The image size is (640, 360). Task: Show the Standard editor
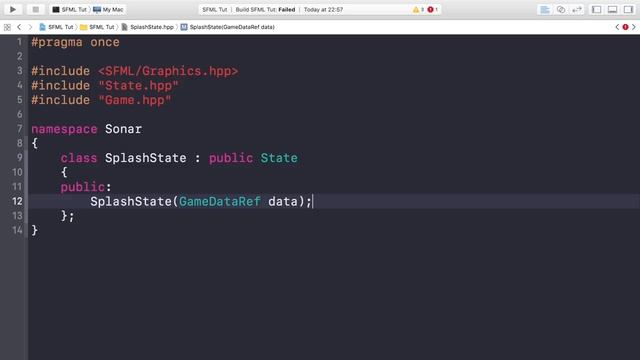(545, 9)
